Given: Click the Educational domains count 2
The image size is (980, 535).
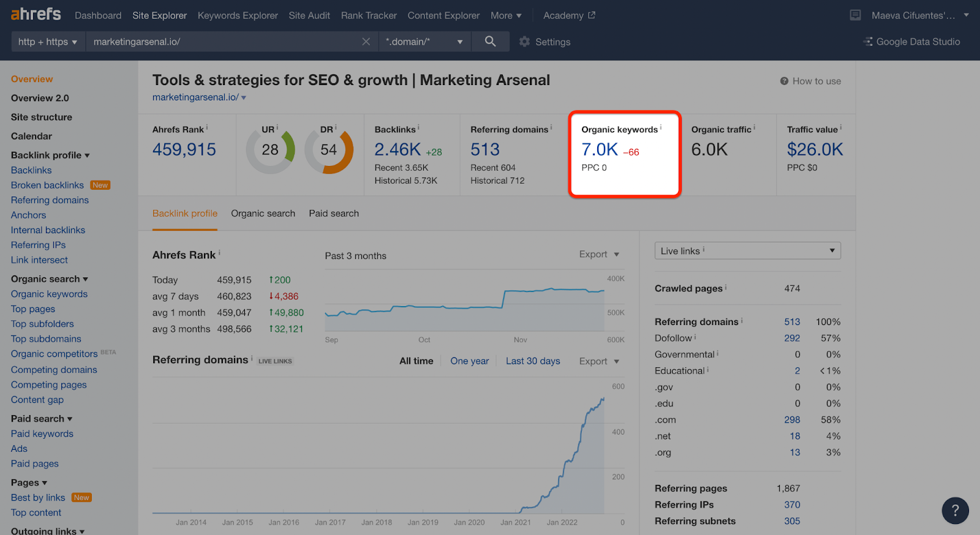Looking at the screenshot, I should [797, 371].
